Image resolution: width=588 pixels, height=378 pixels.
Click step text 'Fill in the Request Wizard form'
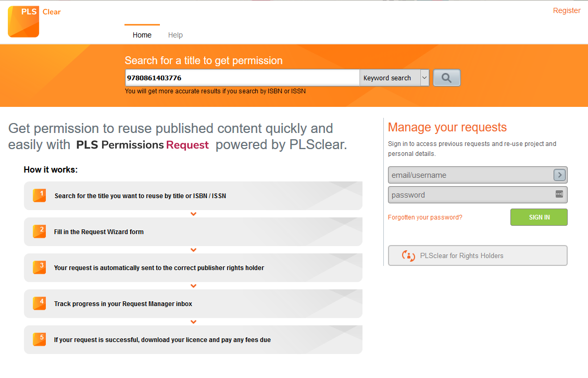click(98, 232)
